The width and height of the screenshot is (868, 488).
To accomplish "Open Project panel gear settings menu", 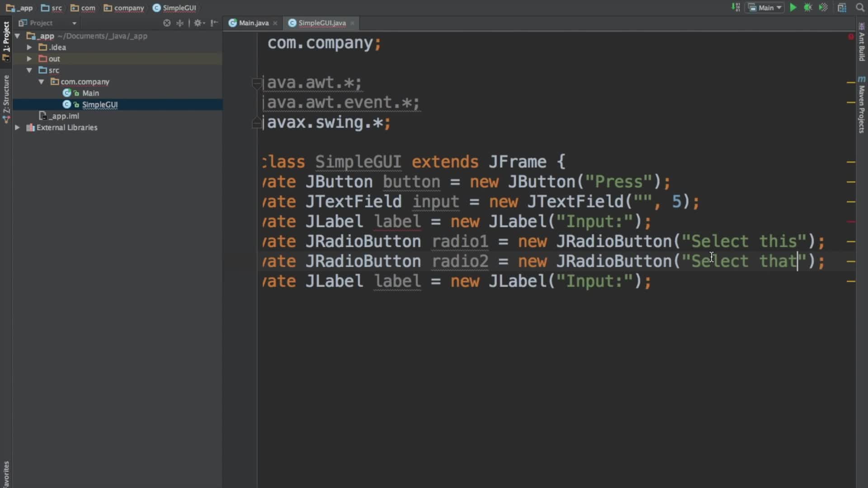I will point(199,23).
